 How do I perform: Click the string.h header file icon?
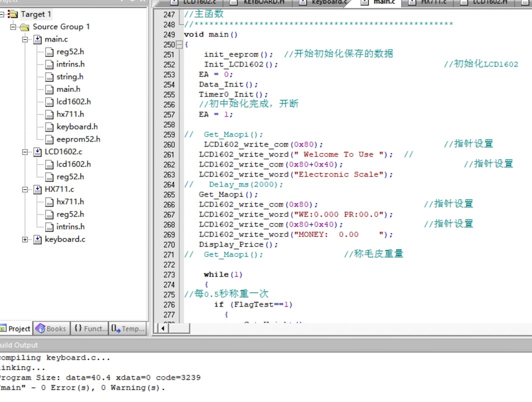coord(49,77)
